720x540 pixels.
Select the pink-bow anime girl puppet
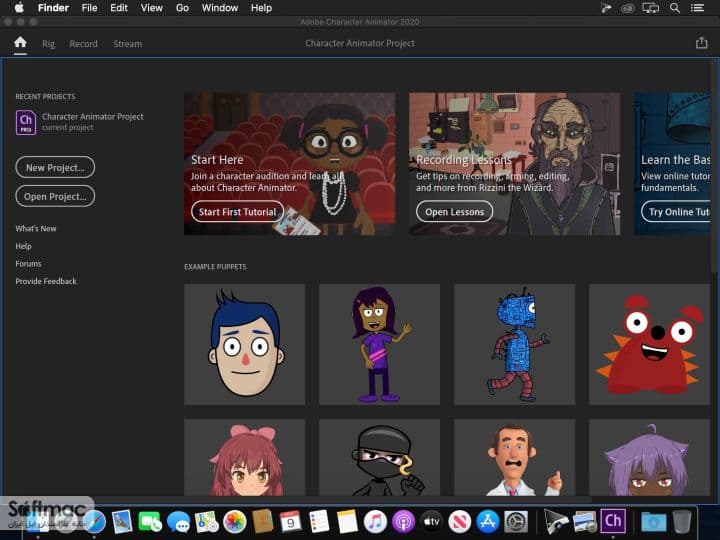point(244,457)
